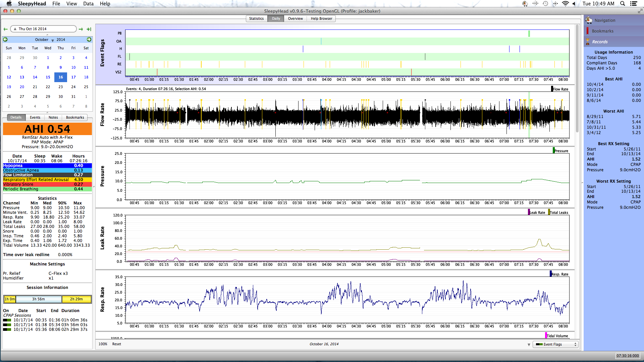644x362 pixels.
Task: Open the File menu
Action: [56, 4]
